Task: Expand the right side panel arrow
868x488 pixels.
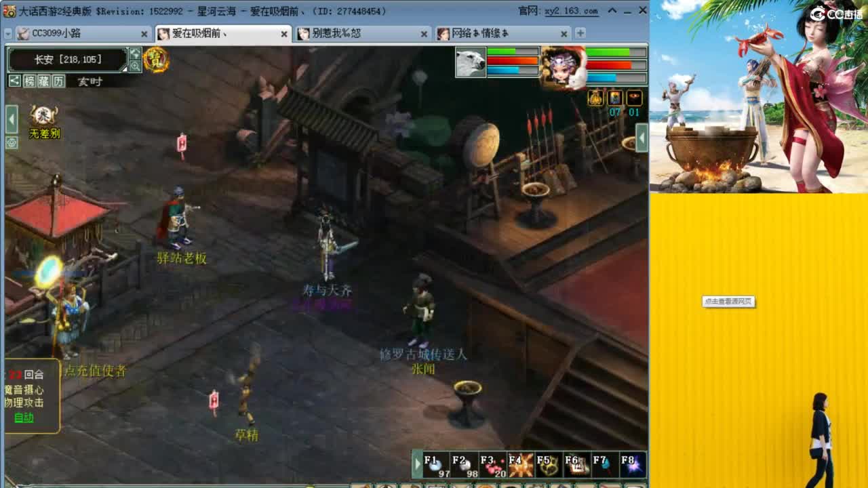Action: coord(642,138)
